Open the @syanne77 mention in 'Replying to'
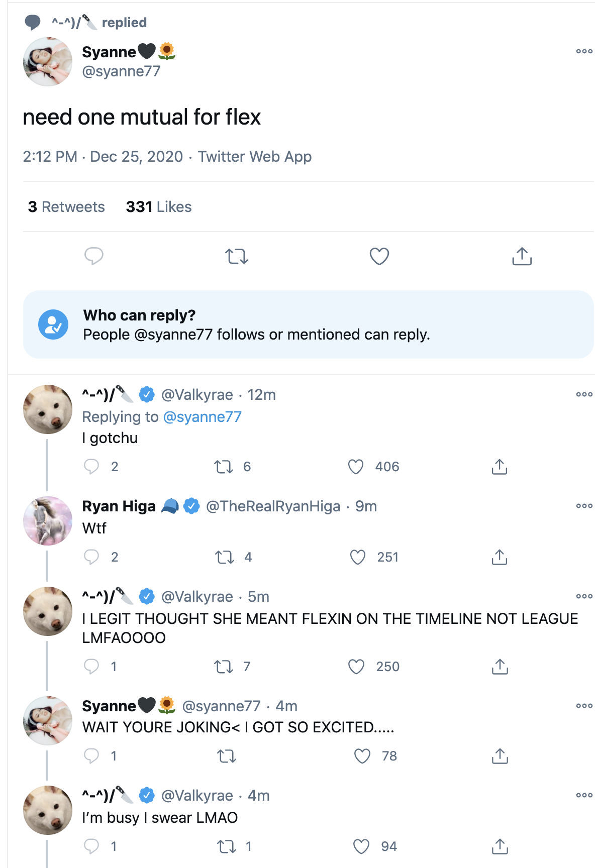This screenshot has width=595, height=868. tap(203, 417)
